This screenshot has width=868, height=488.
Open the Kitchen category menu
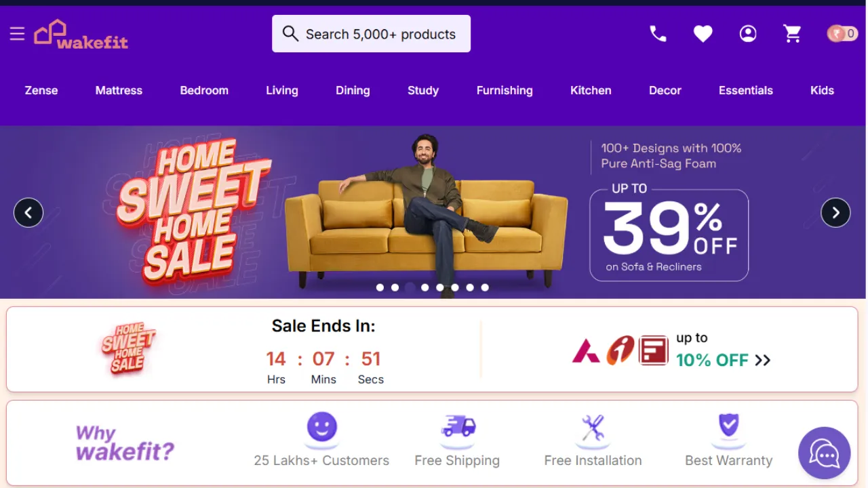pyautogui.click(x=591, y=90)
